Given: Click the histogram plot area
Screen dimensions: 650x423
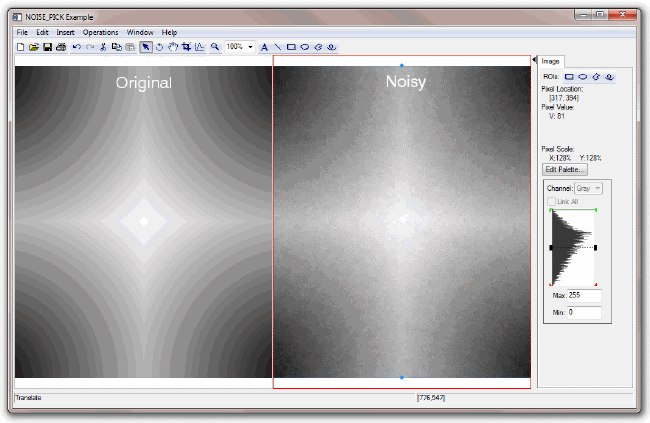Looking at the screenshot, I should (573, 248).
